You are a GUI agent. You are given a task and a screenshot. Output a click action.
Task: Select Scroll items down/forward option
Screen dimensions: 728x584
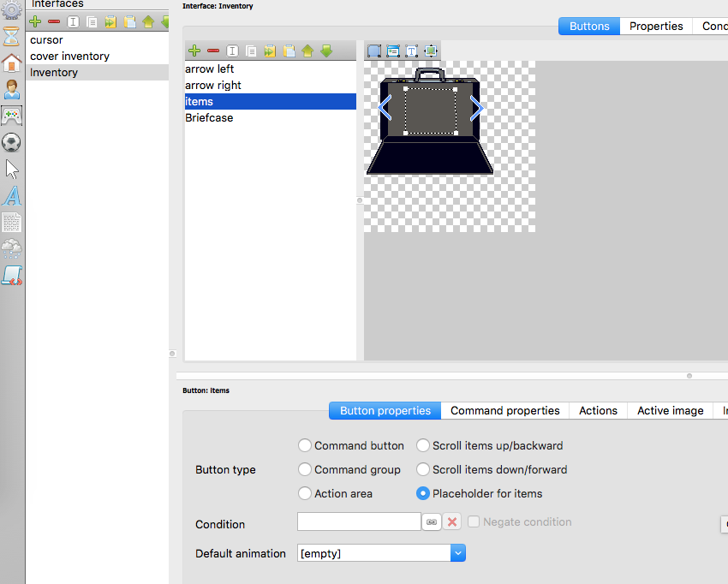click(422, 469)
